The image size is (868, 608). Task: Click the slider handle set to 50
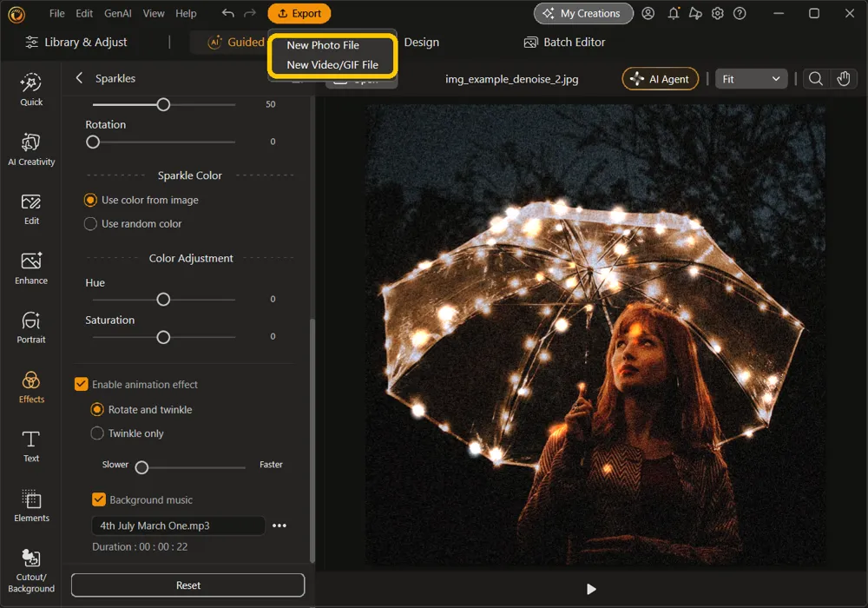click(163, 104)
